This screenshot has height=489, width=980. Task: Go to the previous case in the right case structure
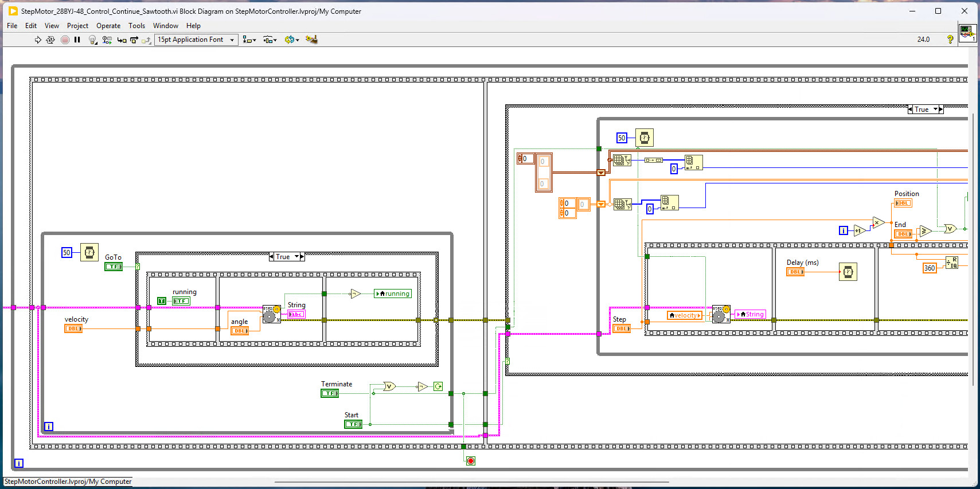910,109
